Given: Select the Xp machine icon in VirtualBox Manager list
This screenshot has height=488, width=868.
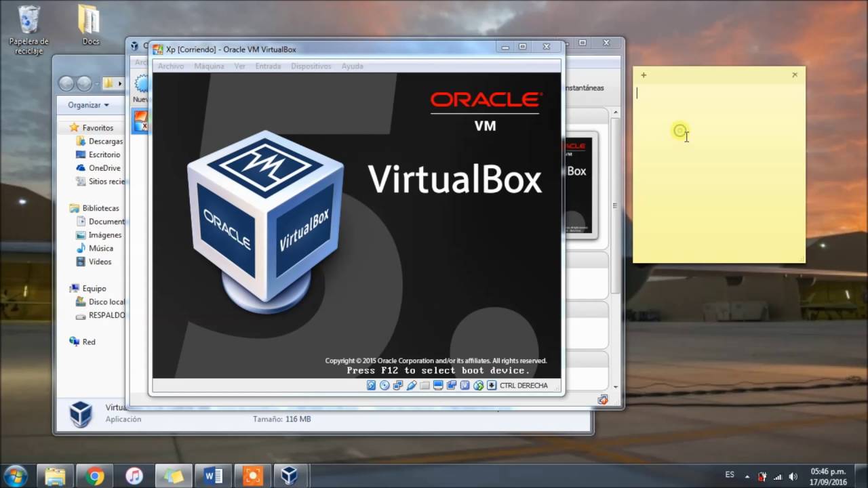Looking at the screenshot, I should coord(140,121).
